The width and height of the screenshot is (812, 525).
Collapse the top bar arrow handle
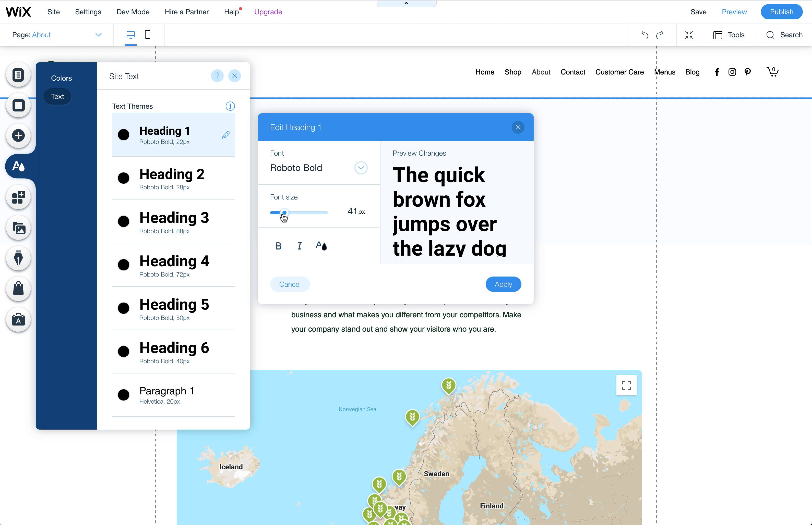[x=406, y=3]
